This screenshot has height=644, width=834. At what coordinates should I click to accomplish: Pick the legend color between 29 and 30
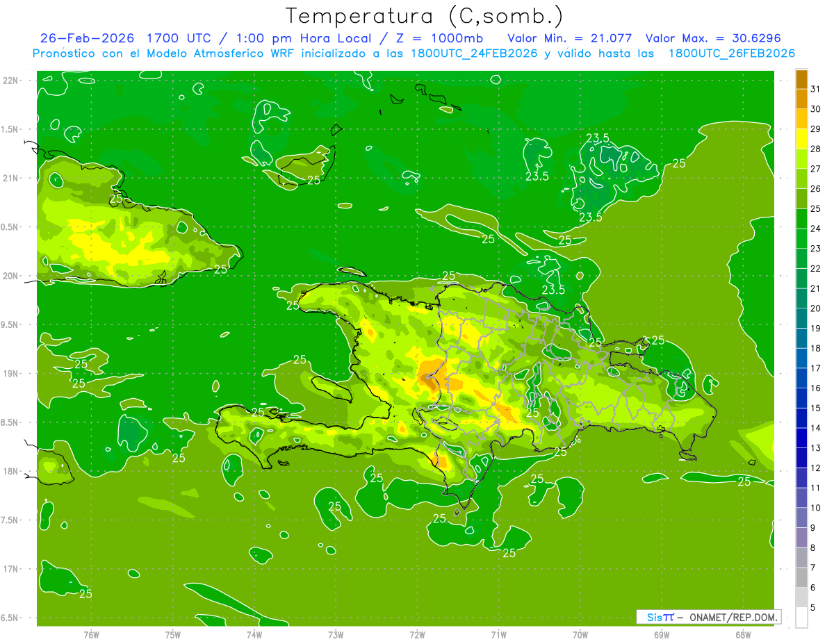(x=801, y=119)
